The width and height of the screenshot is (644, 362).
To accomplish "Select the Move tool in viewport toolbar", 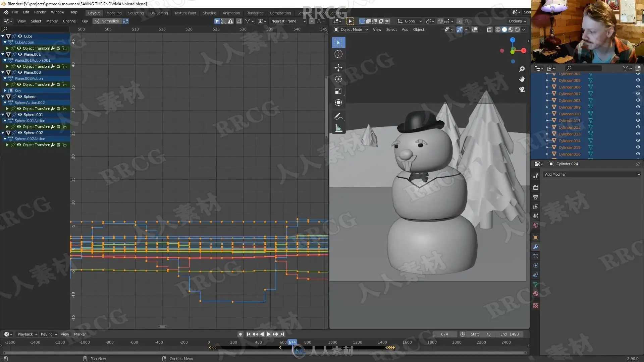I will (x=338, y=67).
